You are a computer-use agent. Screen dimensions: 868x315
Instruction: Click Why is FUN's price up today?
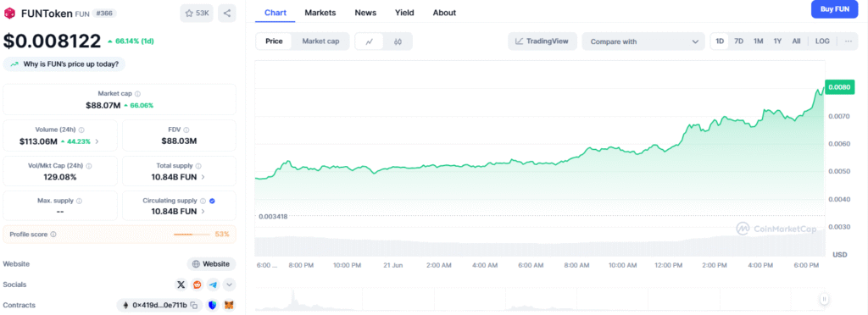tap(64, 64)
